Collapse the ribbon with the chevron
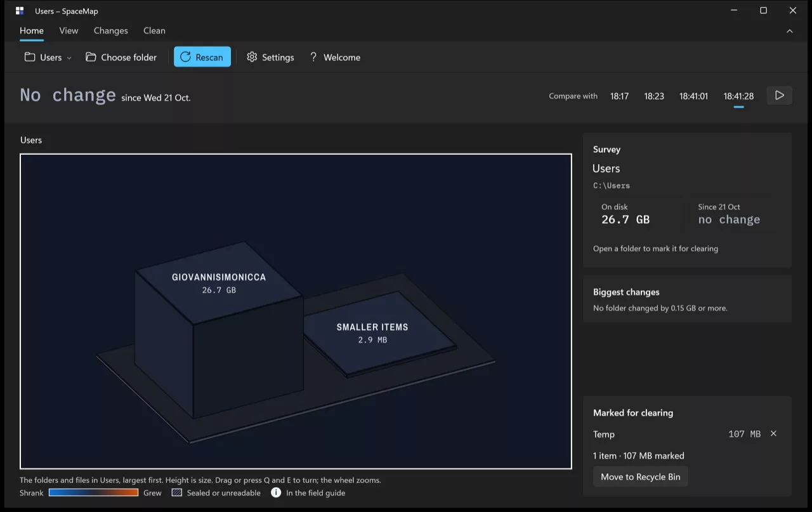This screenshot has width=812, height=512. 790,31
